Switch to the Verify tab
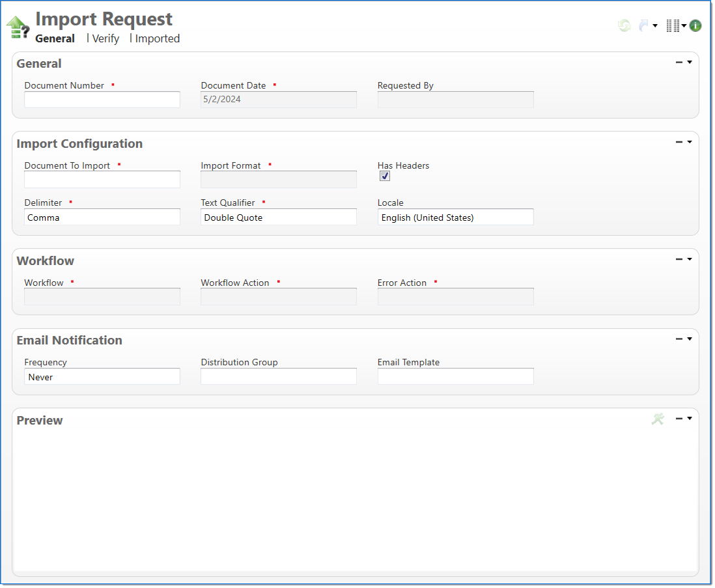 (105, 38)
